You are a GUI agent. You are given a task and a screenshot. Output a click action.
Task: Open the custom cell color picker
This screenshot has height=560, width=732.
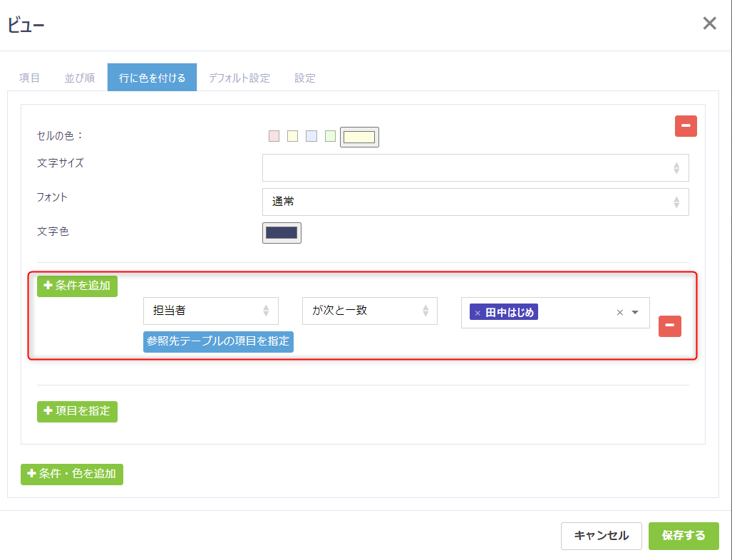[359, 137]
